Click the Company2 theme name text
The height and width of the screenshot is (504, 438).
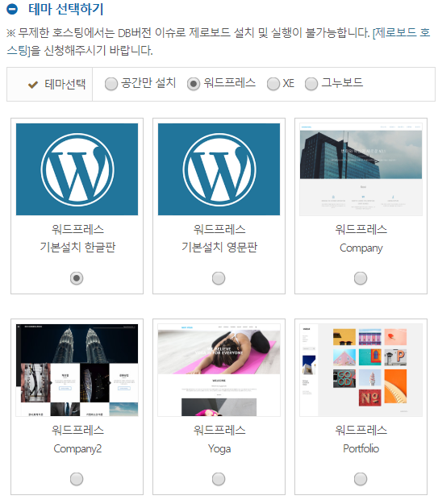tap(77, 448)
